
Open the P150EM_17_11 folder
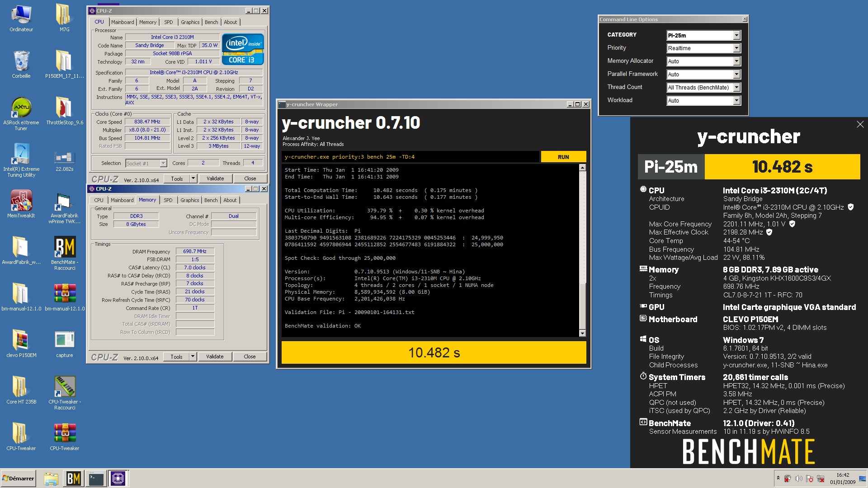pyautogui.click(x=64, y=64)
